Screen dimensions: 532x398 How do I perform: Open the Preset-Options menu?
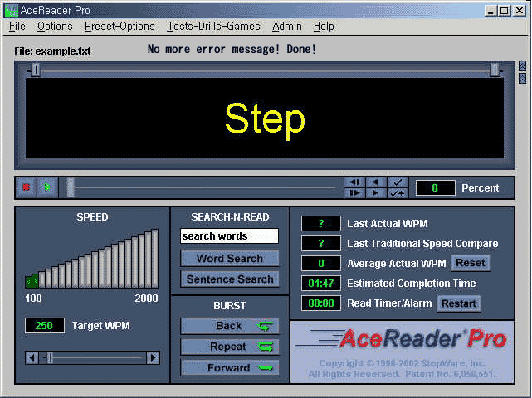pos(120,26)
